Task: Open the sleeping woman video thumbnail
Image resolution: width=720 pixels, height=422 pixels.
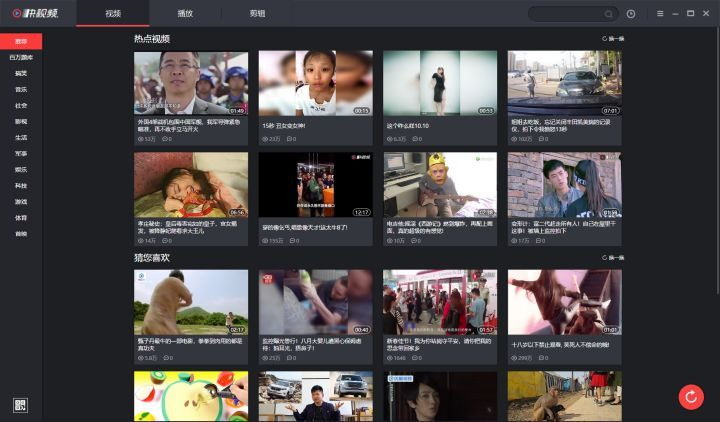Action: (191, 185)
